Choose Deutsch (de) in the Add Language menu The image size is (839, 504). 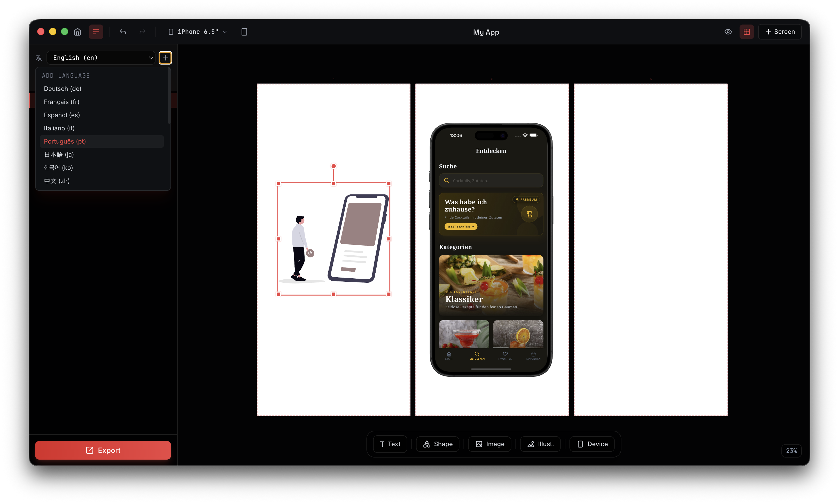click(x=63, y=89)
